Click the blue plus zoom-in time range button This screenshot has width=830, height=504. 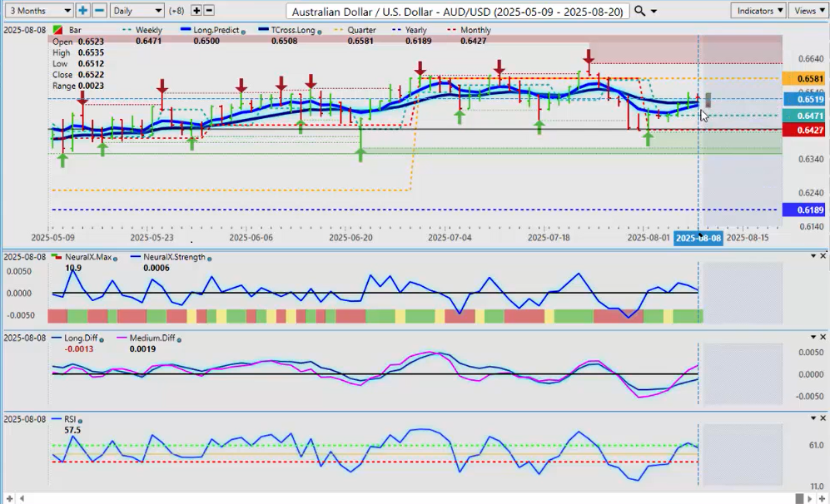click(x=82, y=11)
